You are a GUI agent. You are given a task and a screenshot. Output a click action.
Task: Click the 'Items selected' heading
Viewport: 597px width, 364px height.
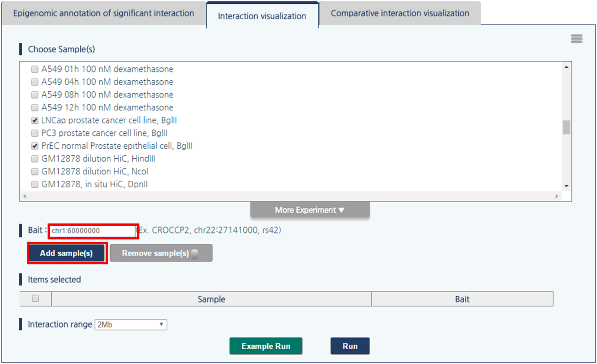click(54, 280)
